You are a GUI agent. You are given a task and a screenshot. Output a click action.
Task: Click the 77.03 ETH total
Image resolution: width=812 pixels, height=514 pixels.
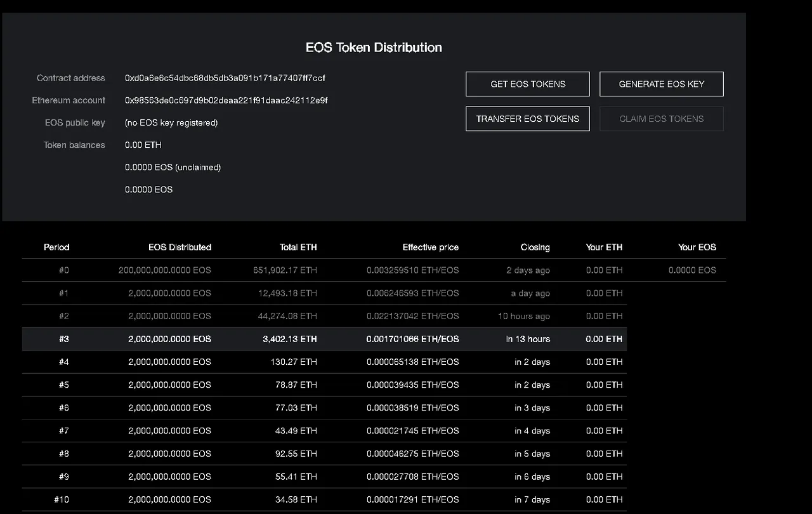tap(296, 407)
